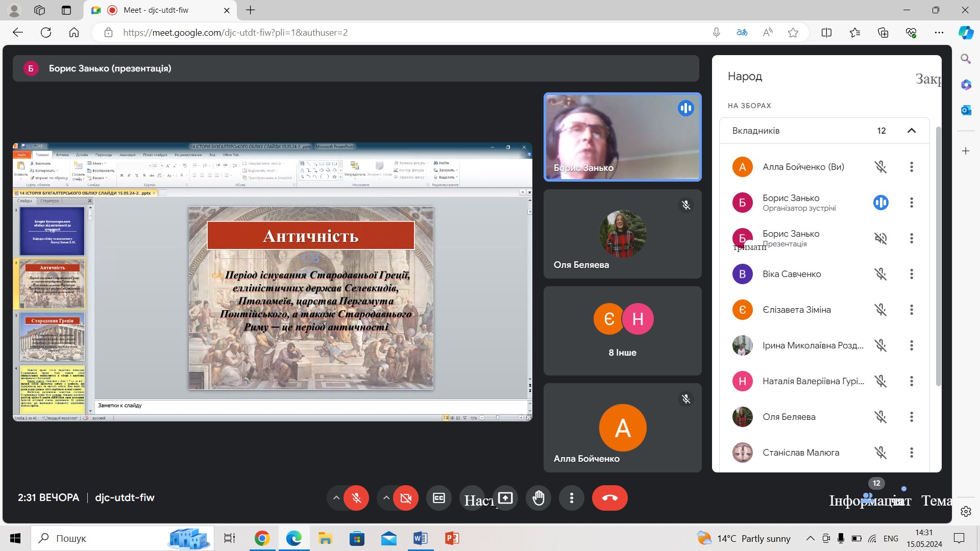980x551 pixels.
Task: Open weather widget 14°C Partly sunny
Action: pos(744,538)
